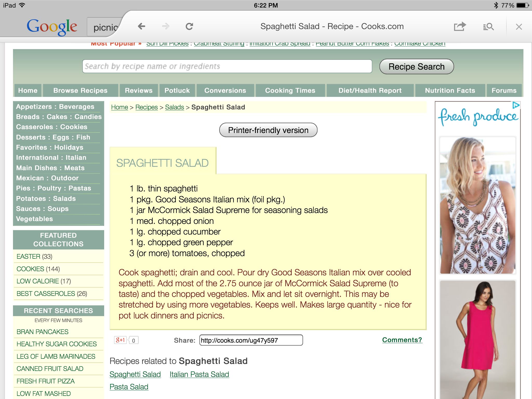Expand the Breads Cakes Candies sidebar section
This screenshot has width=532, height=399.
point(59,117)
